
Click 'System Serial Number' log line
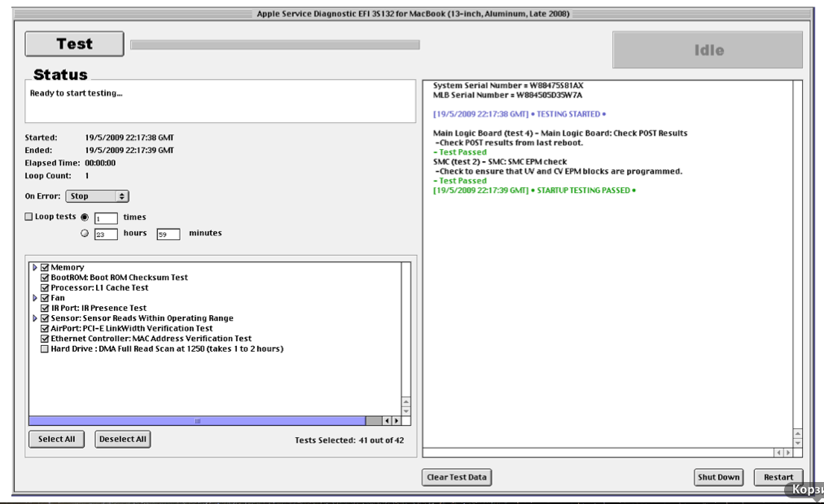[508, 85]
